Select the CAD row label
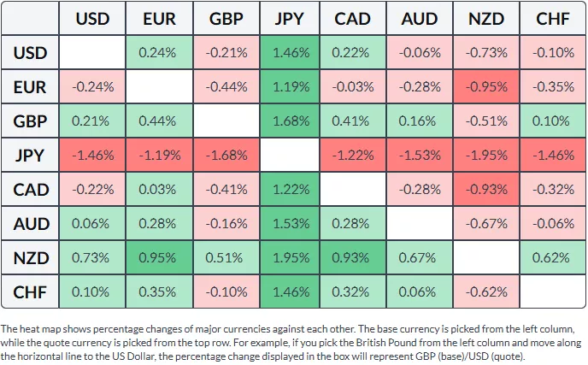Screen dimensions: 588x365 click(x=31, y=189)
